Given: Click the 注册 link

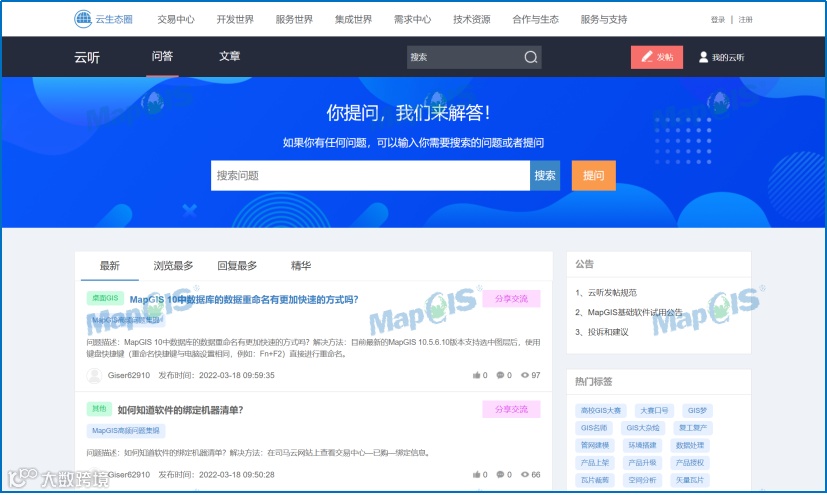Looking at the screenshot, I should [x=745, y=20].
